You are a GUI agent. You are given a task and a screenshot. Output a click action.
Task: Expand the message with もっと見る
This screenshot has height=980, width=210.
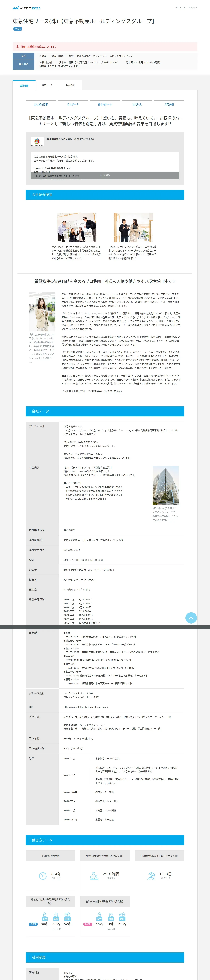(105, 175)
